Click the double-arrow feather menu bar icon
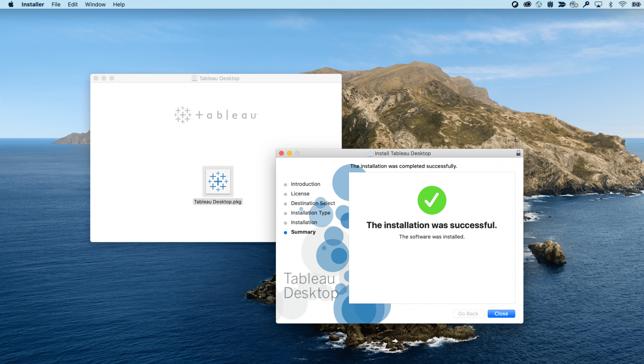The image size is (644, 364). tap(562, 4)
